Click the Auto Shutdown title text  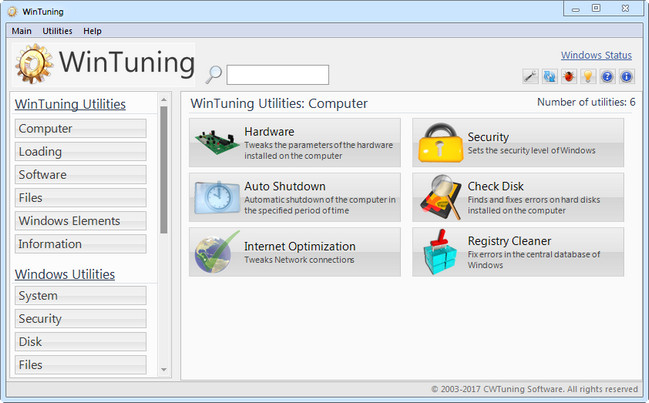pos(285,186)
